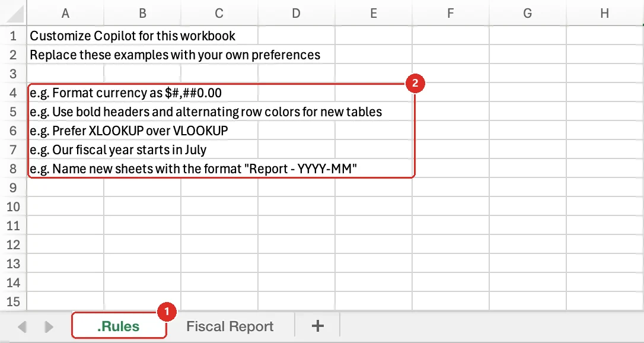Select column D header
This screenshot has height=343, width=644.
[x=296, y=13]
